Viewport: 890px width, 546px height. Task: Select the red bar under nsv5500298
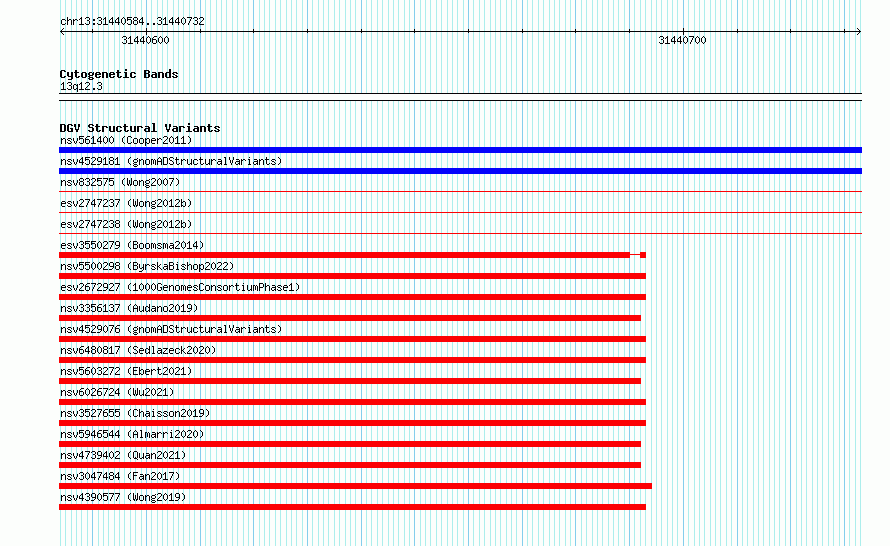[x=352, y=276]
